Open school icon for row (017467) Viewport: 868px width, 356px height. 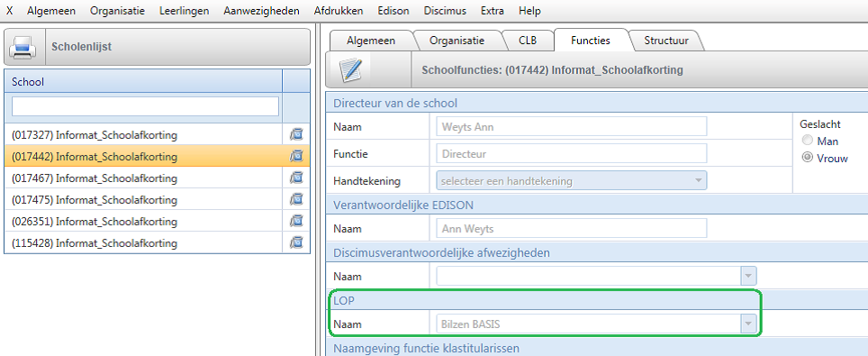[x=296, y=178]
